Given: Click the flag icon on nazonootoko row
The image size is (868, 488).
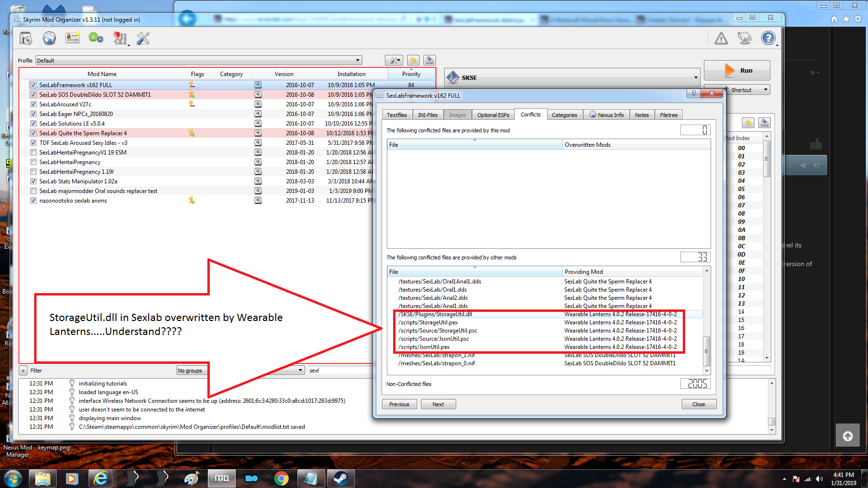Looking at the screenshot, I should click(191, 200).
